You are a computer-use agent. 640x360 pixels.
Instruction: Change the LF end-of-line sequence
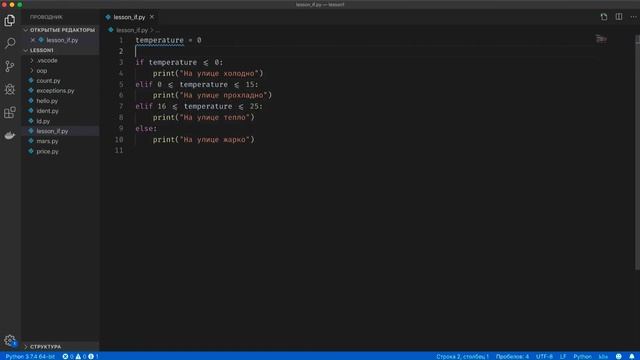click(x=563, y=356)
